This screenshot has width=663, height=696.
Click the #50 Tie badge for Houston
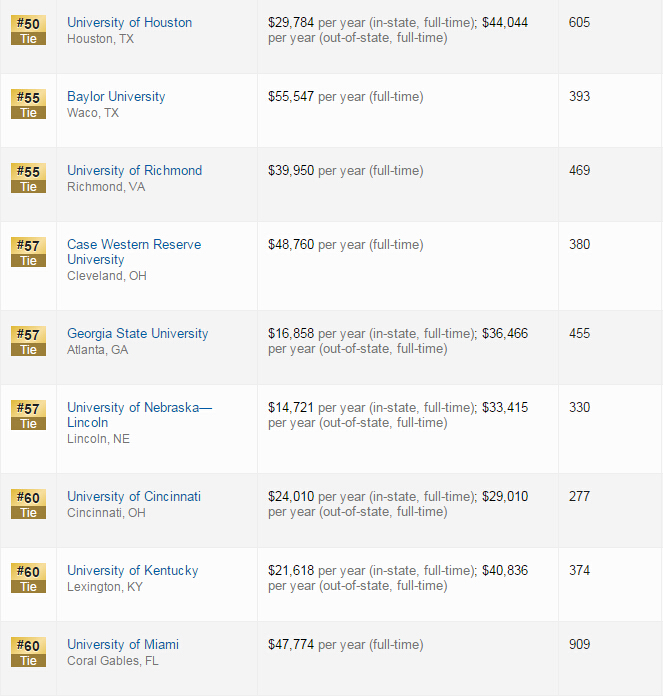28,30
